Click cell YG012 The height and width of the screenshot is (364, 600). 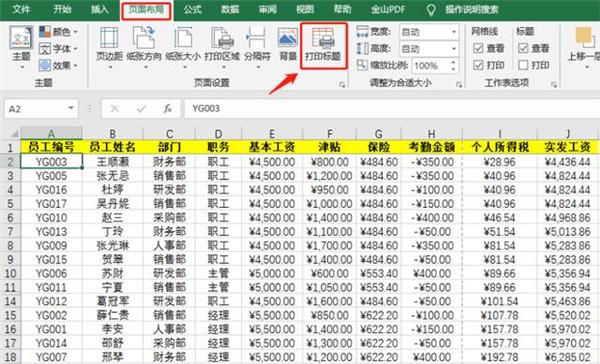click(51, 301)
